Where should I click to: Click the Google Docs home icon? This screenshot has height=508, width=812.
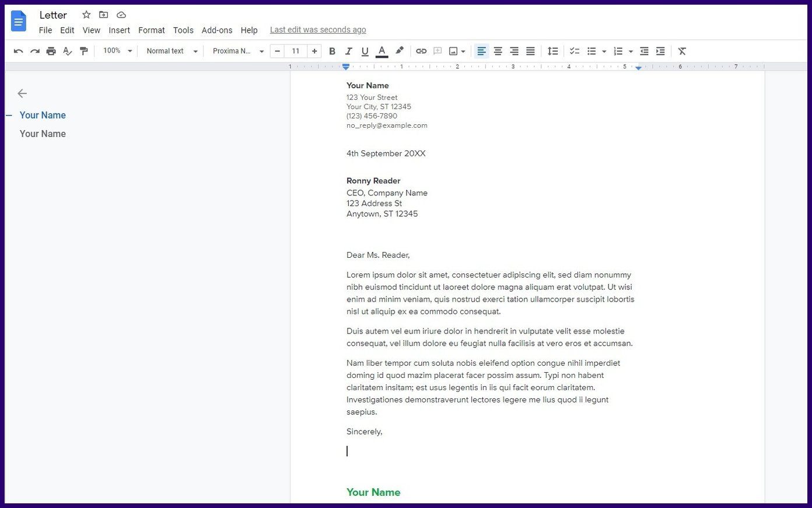(19, 22)
